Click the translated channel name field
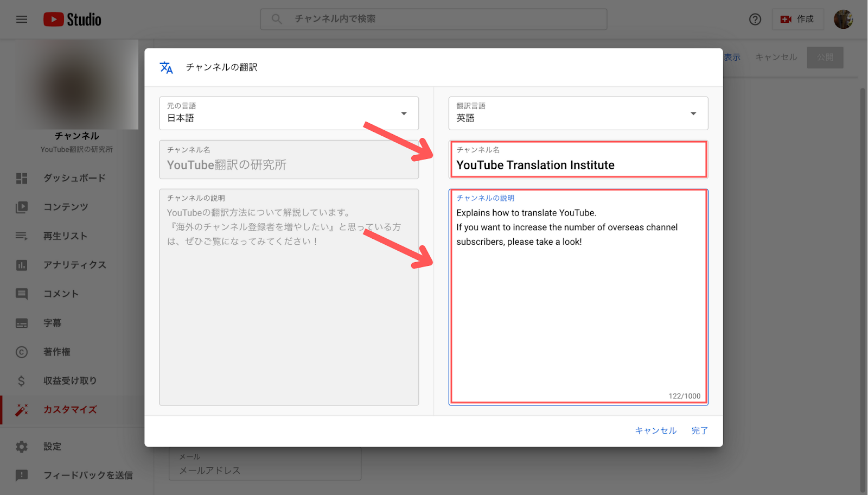The height and width of the screenshot is (495, 868). [578, 159]
